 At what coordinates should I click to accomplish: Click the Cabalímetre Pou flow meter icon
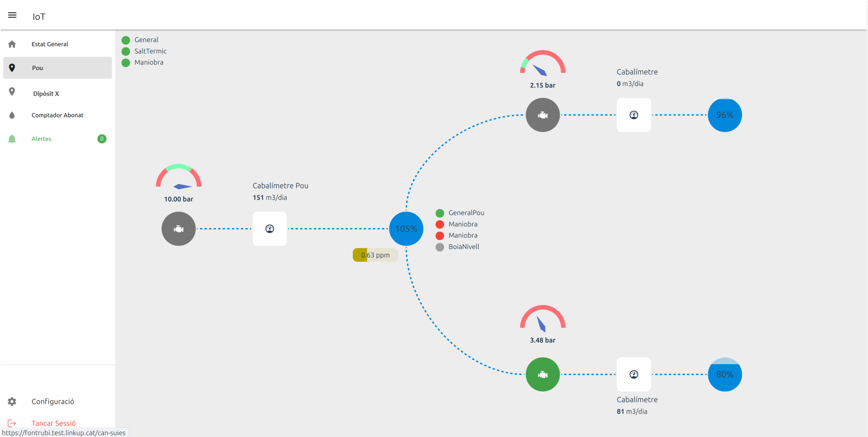coord(270,229)
